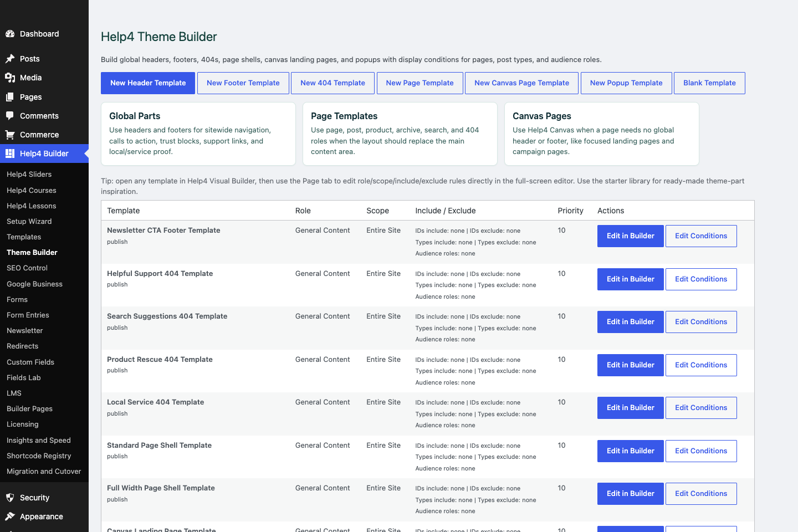Click Product Rescue 404 Template title
Screen dimensions: 798x532
160,360
